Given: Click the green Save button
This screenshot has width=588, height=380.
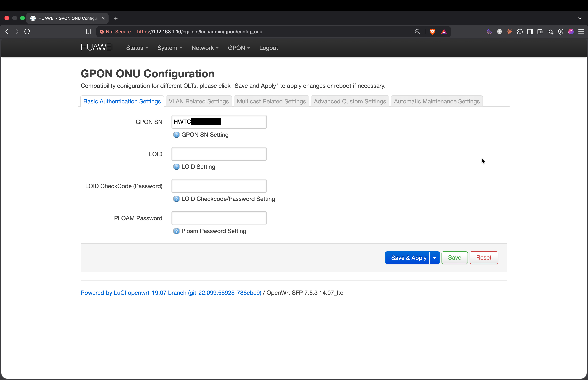Looking at the screenshot, I should coord(454,258).
